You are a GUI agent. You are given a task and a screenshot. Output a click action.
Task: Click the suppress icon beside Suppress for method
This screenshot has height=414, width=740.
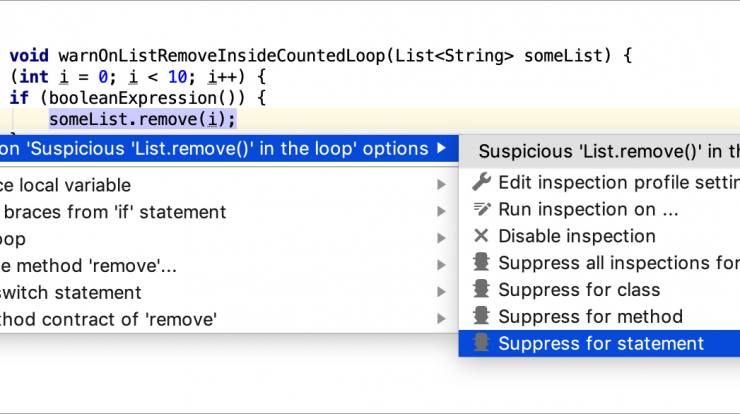click(x=481, y=316)
